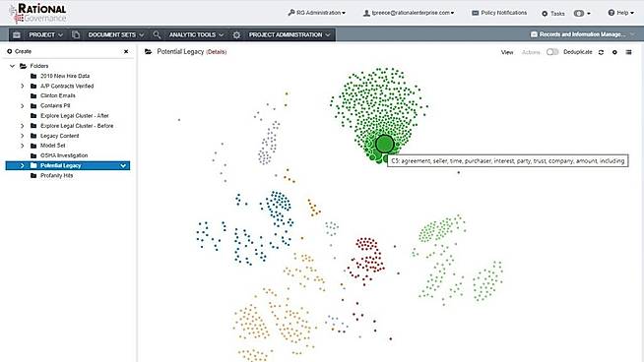Click the Analytic Tools magnifier icon
Viewport: 644px width, 362px height.
coord(157,34)
